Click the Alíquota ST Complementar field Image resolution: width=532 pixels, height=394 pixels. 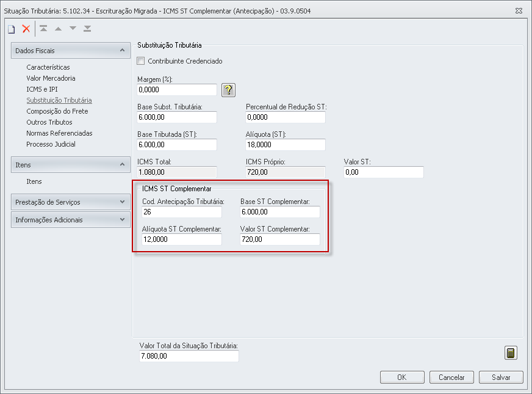click(x=182, y=239)
